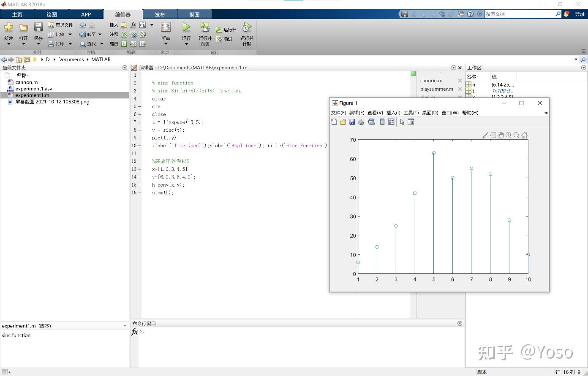
Task: Switch to the Publish (发布) ribbon tab
Action: pos(160,14)
